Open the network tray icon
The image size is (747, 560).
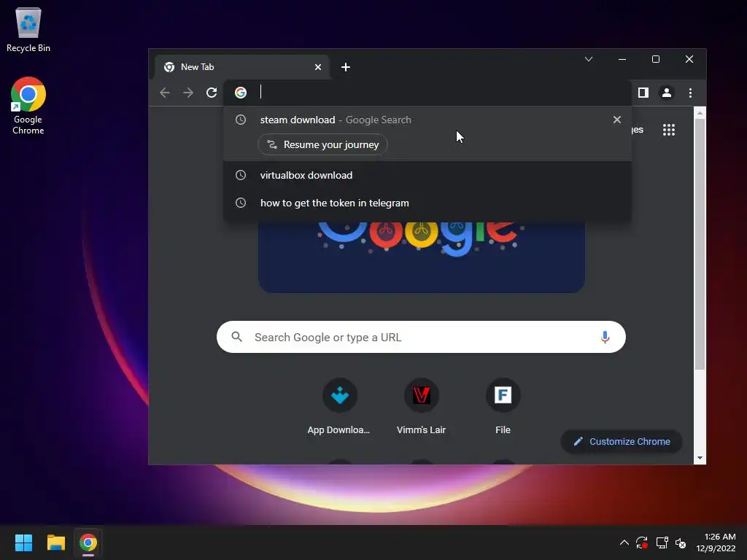(662, 542)
